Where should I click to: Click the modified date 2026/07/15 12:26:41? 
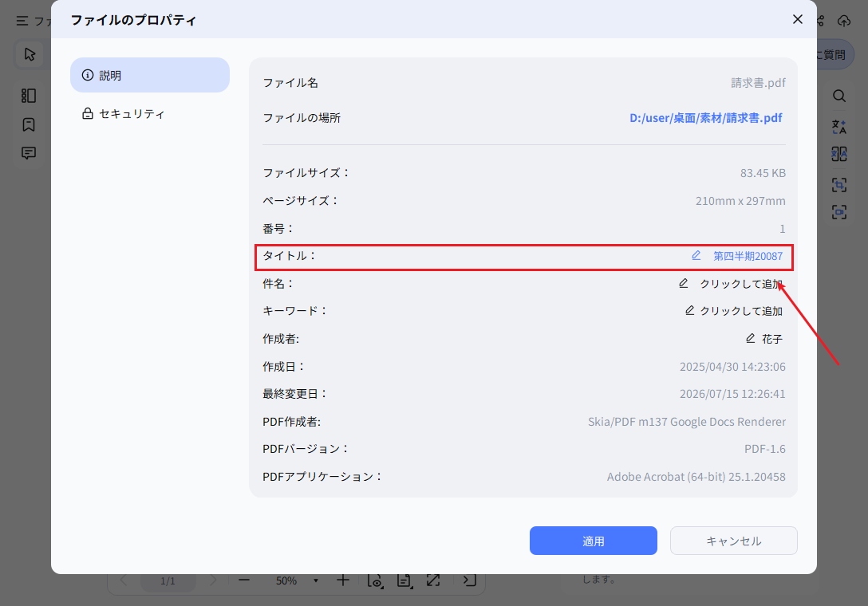pyautogui.click(x=732, y=393)
